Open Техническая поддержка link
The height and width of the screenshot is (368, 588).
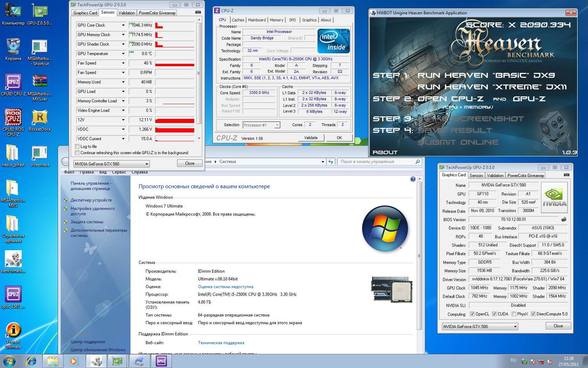221,343
